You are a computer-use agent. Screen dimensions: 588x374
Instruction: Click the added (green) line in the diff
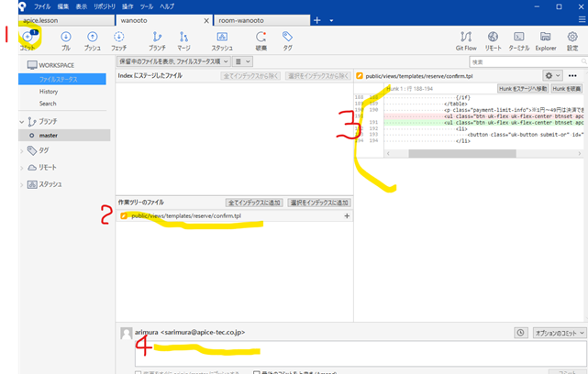(483, 123)
